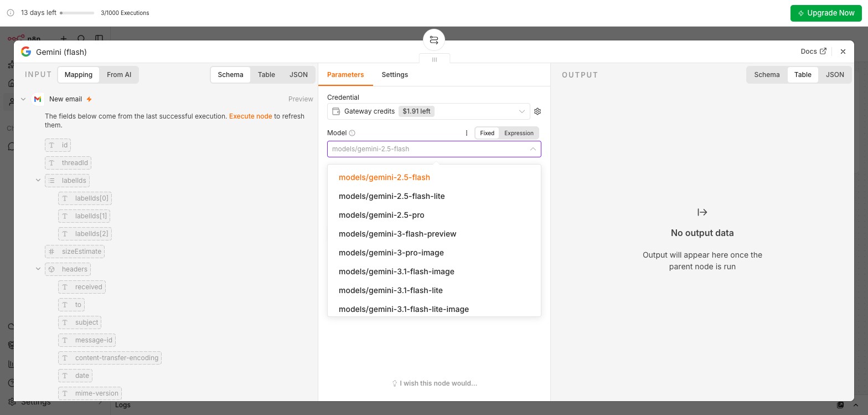Click the drag handle below the connection icon
The image size is (868, 415).
click(435, 59)
